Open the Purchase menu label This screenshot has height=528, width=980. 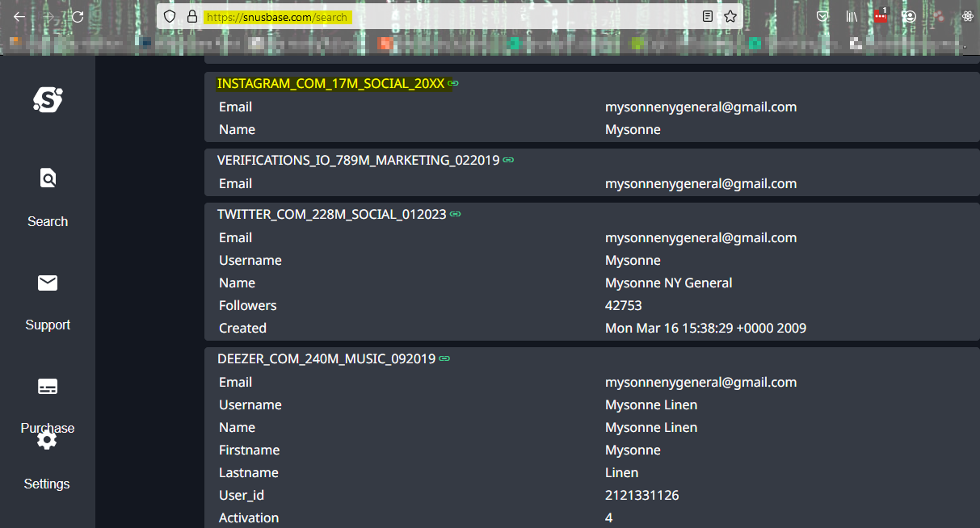(48, 428)
